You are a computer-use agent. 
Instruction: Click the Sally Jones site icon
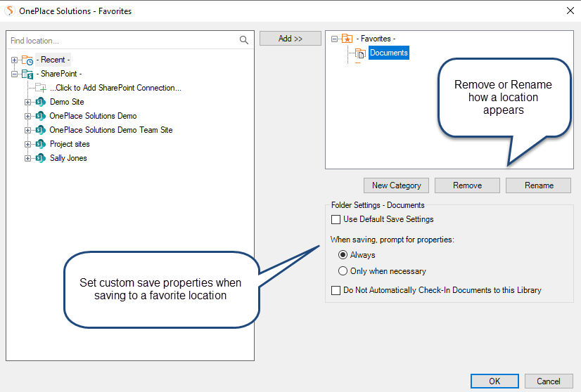[40, 158]
